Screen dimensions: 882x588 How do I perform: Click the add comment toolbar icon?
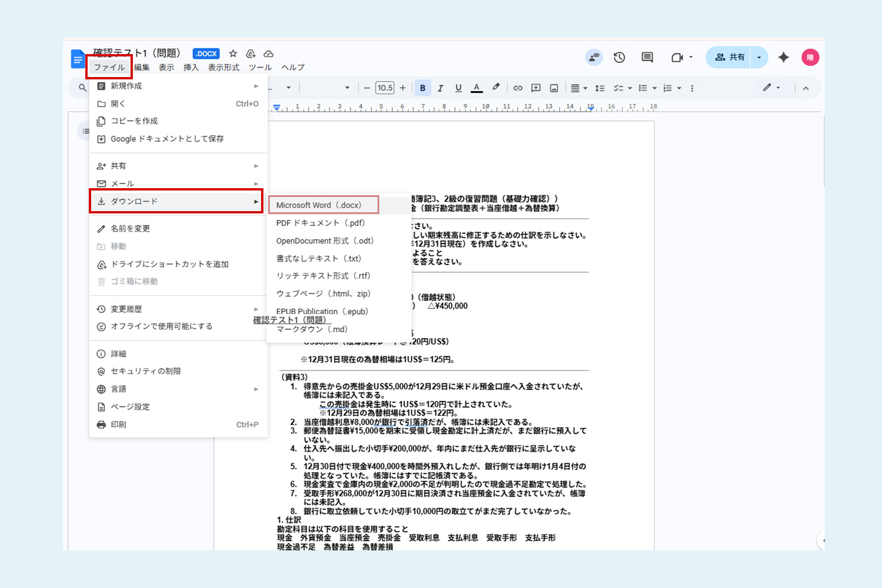coord(536,88)
